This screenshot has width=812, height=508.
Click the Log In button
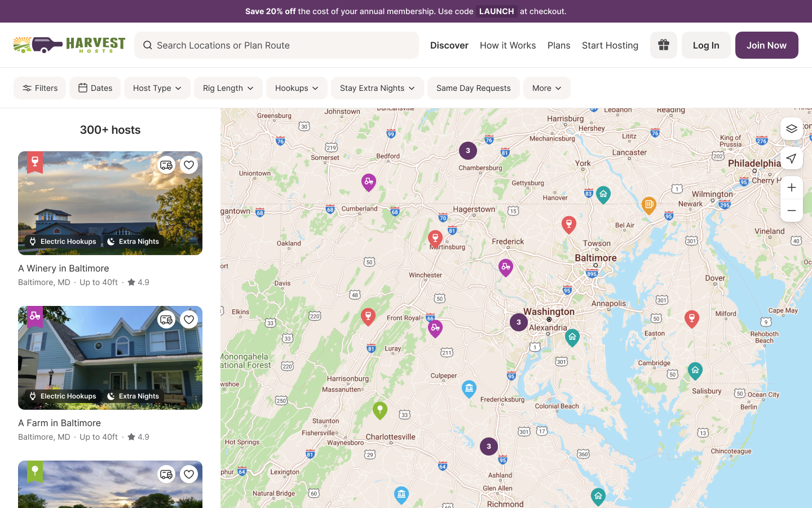click(706, 45)
